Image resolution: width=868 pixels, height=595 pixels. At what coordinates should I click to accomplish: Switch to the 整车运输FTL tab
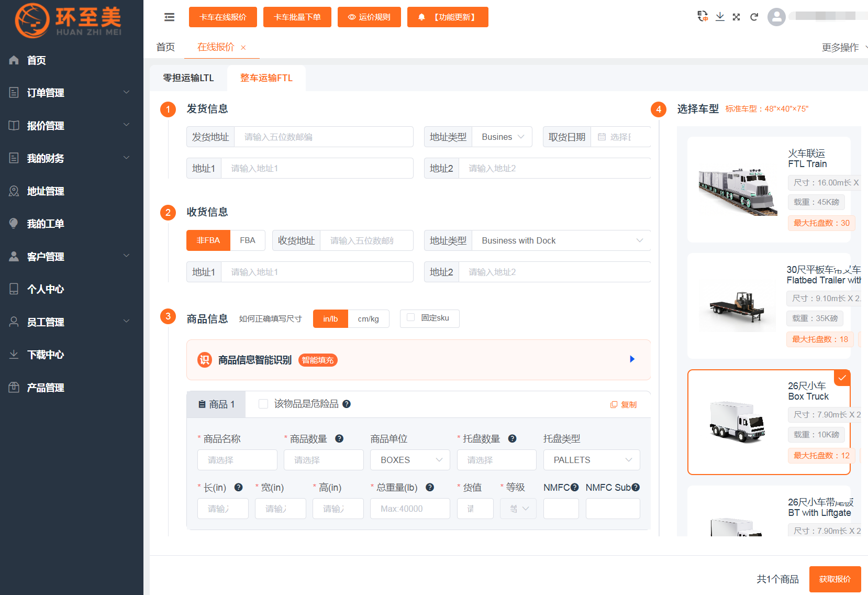pyautogui.click(x=266, y=78)
